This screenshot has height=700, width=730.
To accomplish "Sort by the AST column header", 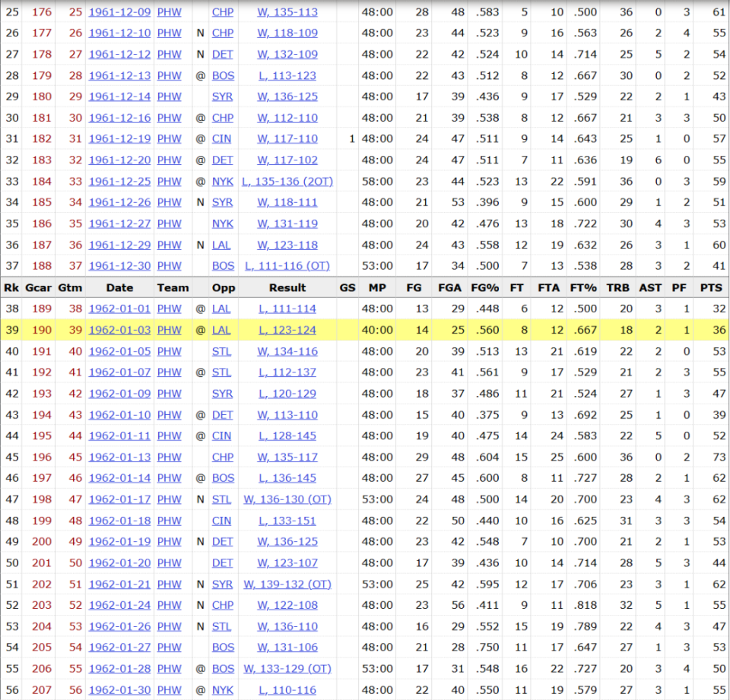I will point(650,287).
